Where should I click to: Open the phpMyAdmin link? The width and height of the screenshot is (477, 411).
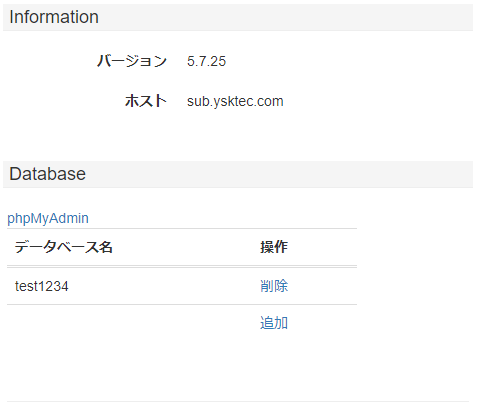(48, 218)
